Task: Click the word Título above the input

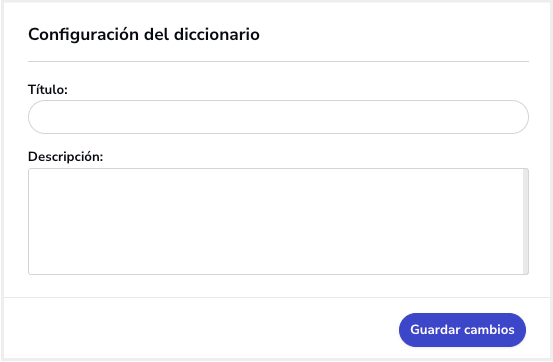Action: coord(48,89)
